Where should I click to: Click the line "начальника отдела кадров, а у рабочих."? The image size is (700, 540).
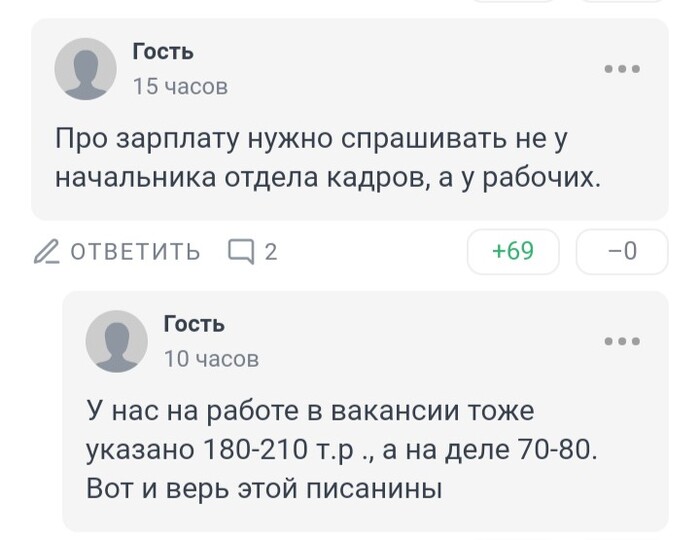tap(326, 178)
